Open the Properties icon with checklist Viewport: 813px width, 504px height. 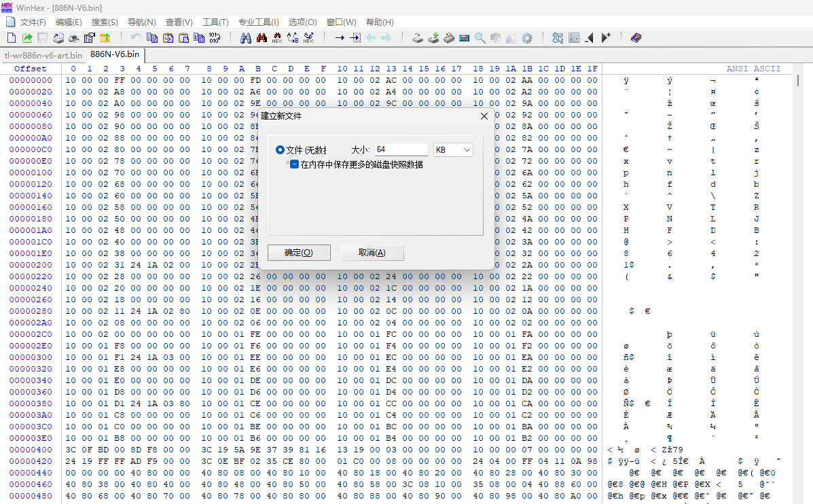tap(89, 38)
